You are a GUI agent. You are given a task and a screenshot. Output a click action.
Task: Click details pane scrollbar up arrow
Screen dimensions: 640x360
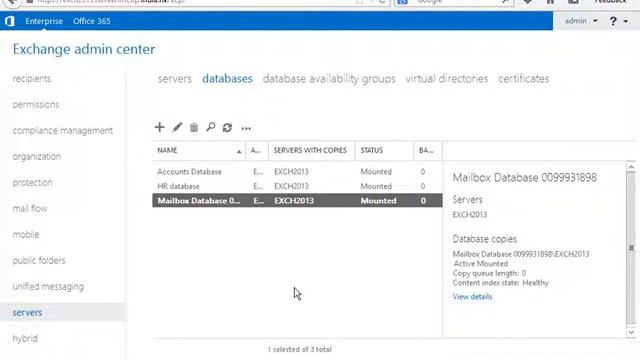(x=631, y=167)
